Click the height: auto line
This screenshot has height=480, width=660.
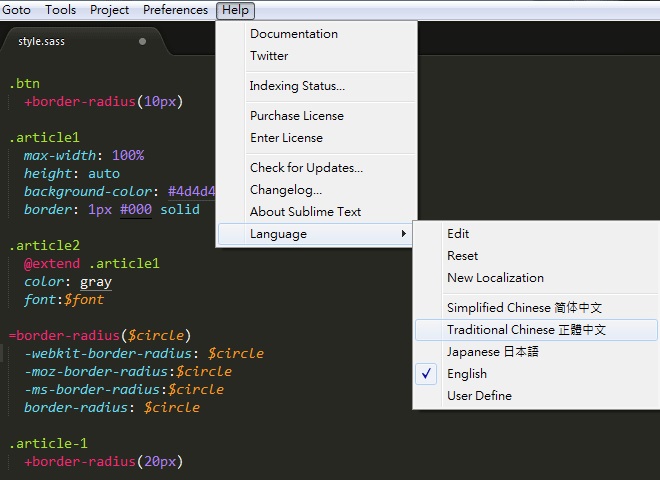point(72,173)
